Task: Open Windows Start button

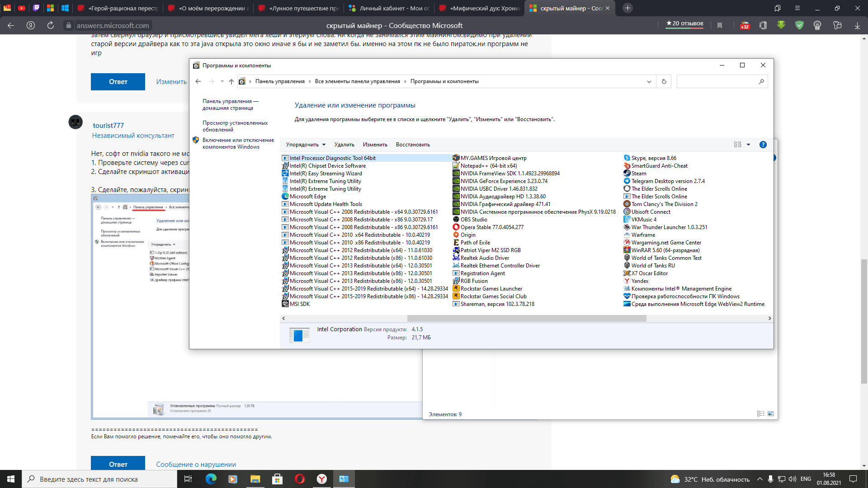Action: [x=11, y=479]
